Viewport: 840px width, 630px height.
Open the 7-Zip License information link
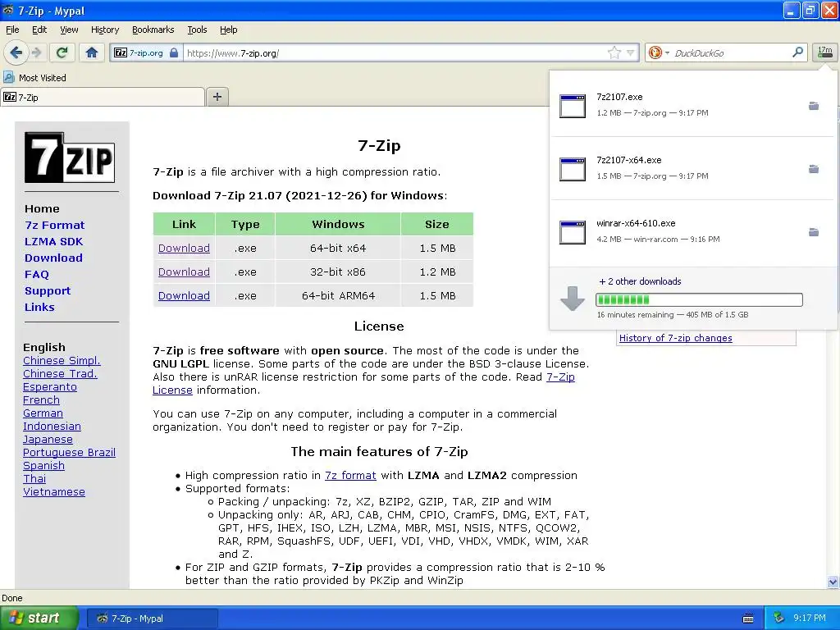[x=560, y=377]
